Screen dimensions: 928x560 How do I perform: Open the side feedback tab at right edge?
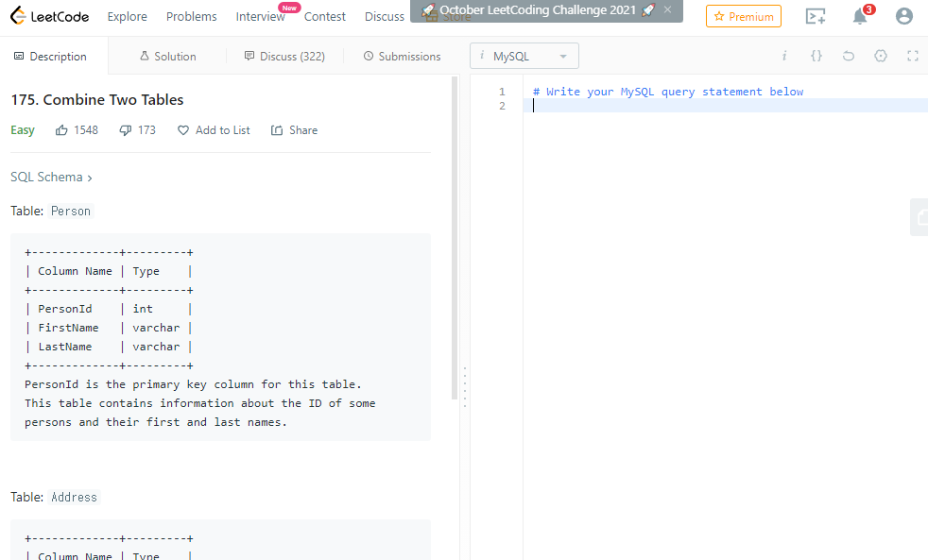point(919,217)
